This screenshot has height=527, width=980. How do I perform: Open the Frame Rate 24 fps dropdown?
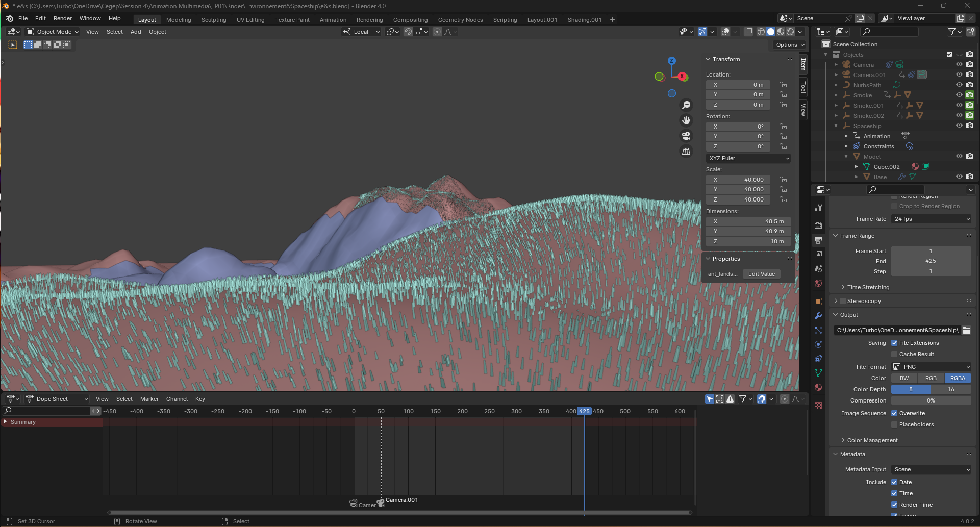coord(932,219)
